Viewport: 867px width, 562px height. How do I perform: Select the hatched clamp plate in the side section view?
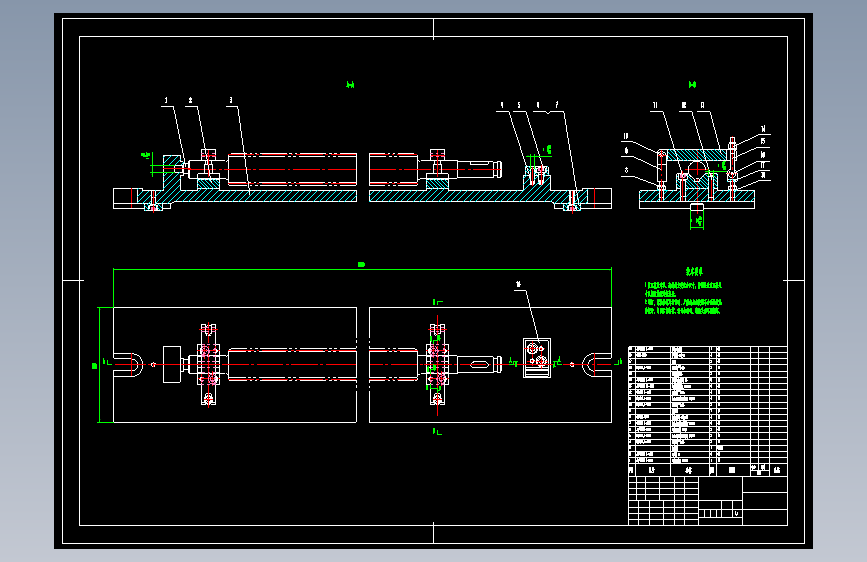(697, 155)
